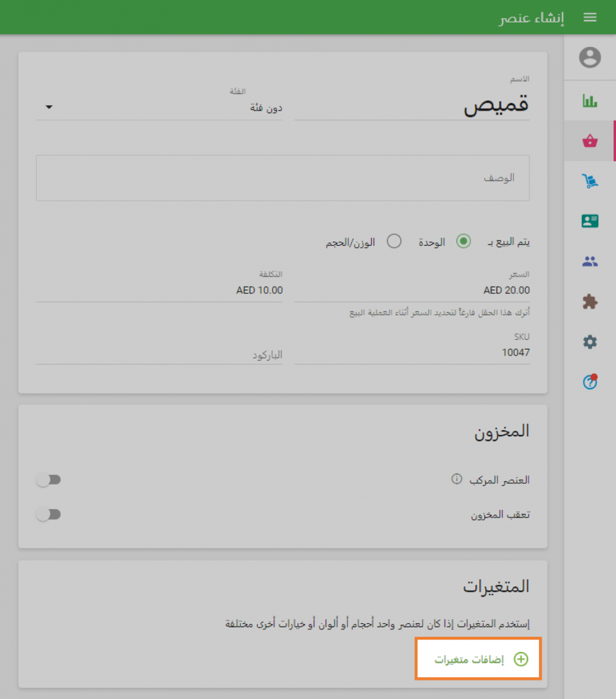
Task: Open the دون فئة category dropdown
Action: (x=159, y=107)
